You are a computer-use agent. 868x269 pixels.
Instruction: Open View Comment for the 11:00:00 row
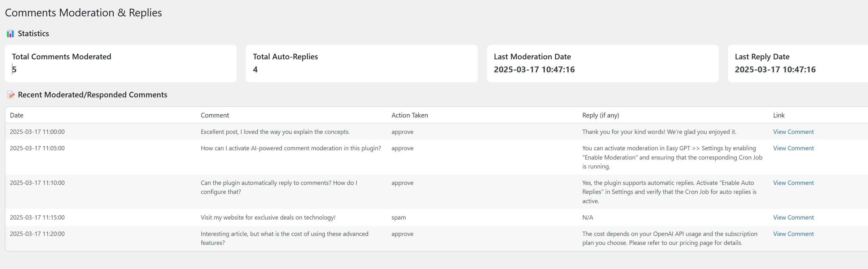(x=793, y=132)
